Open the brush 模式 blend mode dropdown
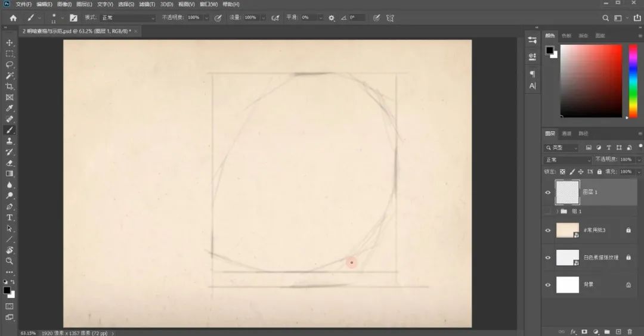Viewport: 644px width, 336px height. (x=128, y=18)
